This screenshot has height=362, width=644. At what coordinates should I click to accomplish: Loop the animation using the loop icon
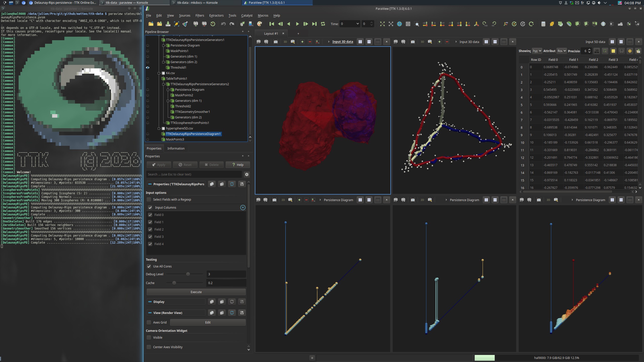click(x=323, y=24)
